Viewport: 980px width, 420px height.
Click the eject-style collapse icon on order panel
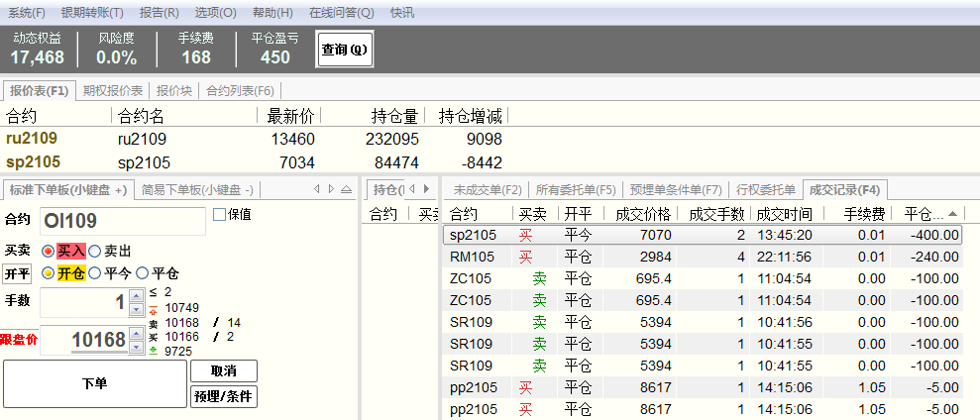click(346, 189)
